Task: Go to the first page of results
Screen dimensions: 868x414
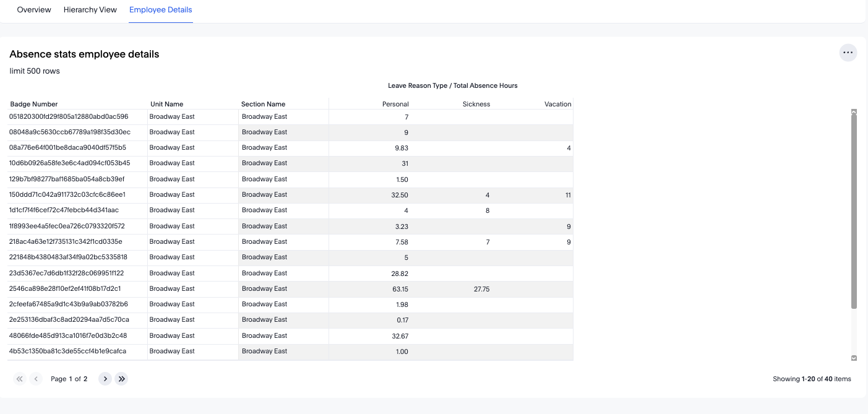Action: [x=20, y=379]
